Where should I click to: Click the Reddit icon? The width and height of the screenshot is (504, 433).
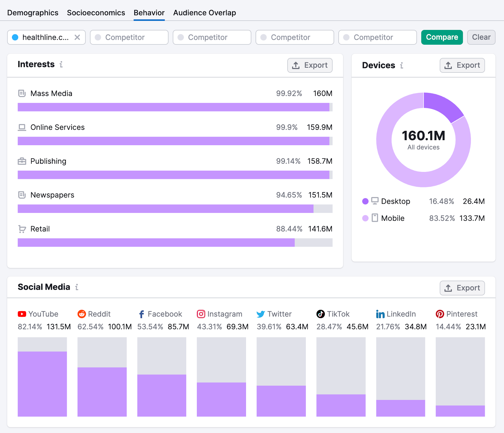[81, 314]
